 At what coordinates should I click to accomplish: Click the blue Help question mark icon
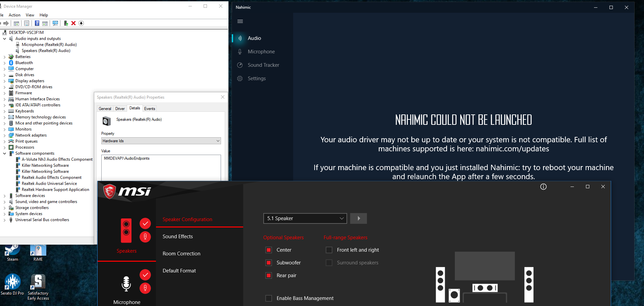(x=37, y=23)
